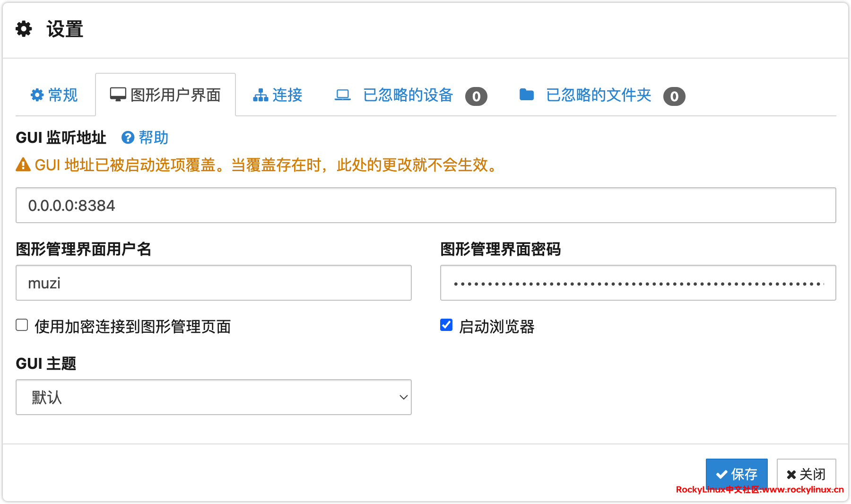Click the gear icon on 常规 tab
This screenshot has height=504, width=851.
(37, 95)
